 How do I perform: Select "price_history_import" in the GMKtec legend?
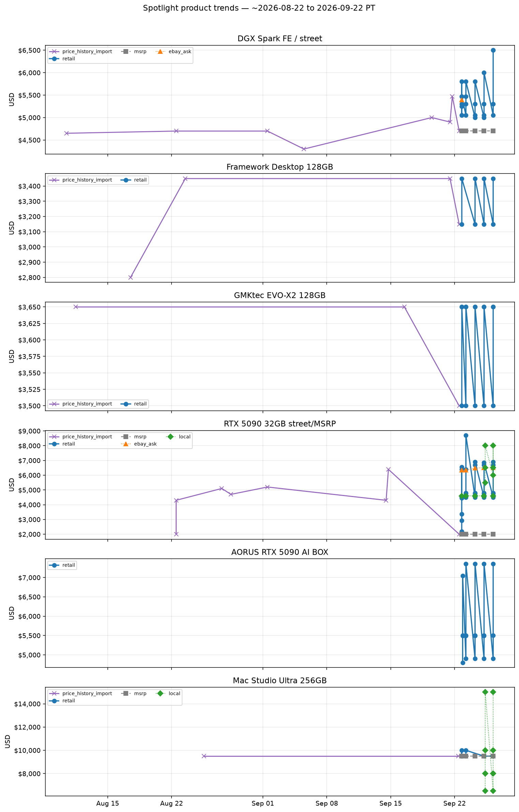click(87, 404)
